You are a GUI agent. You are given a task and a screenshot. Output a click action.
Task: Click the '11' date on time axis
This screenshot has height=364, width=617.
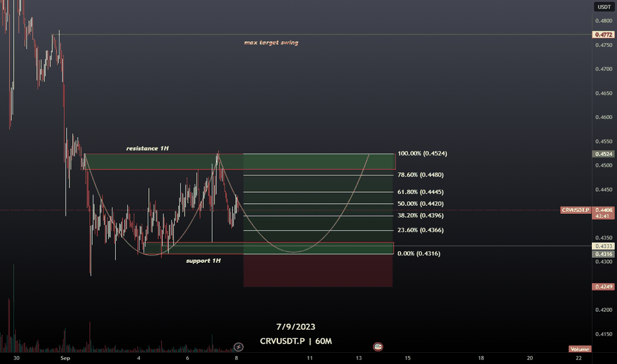(310, 358)
